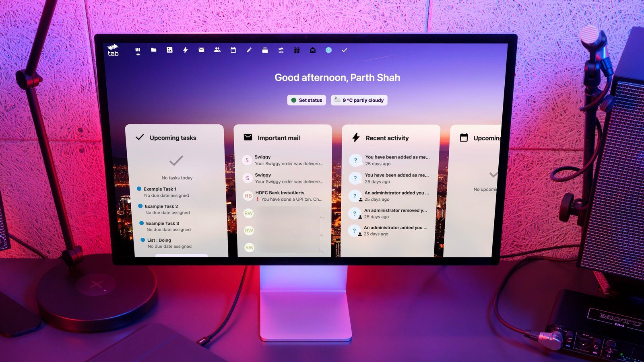This screenshot has width=644, height=362.
Task: Click the small tab app icon in top bar
Action: click(x=281, y=50)
